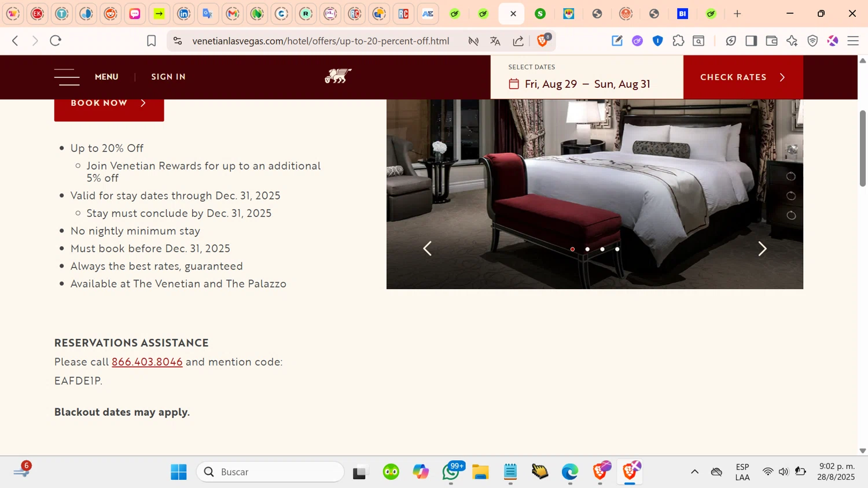Toggle the browser sidebar panel
The image size is (868, 488).
coord(751,40)
